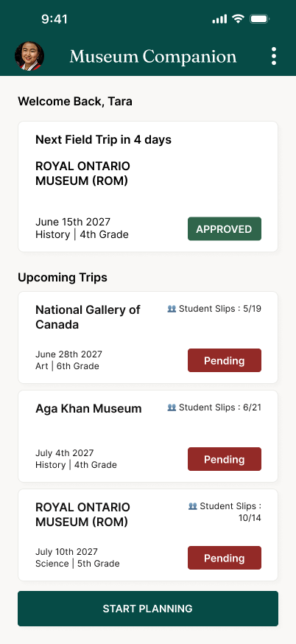Click Pending on July 10th ROM trip
The image size is (296, 644).
coord(225,558)
